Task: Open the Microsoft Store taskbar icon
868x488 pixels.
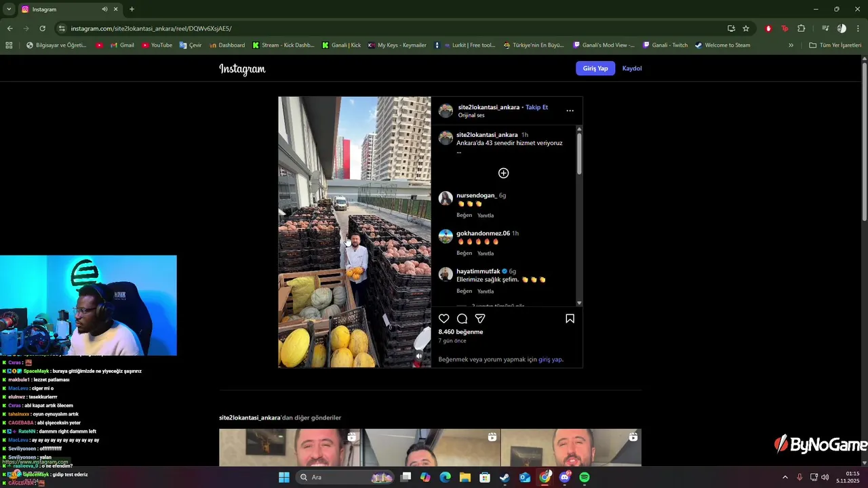Action: (x=485, y=477)
